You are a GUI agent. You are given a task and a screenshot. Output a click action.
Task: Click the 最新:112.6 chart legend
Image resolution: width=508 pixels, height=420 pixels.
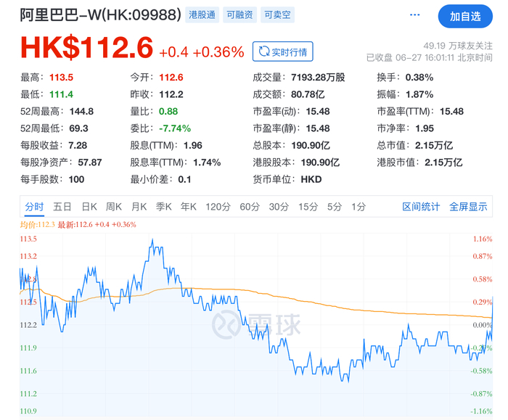[97, 225]
